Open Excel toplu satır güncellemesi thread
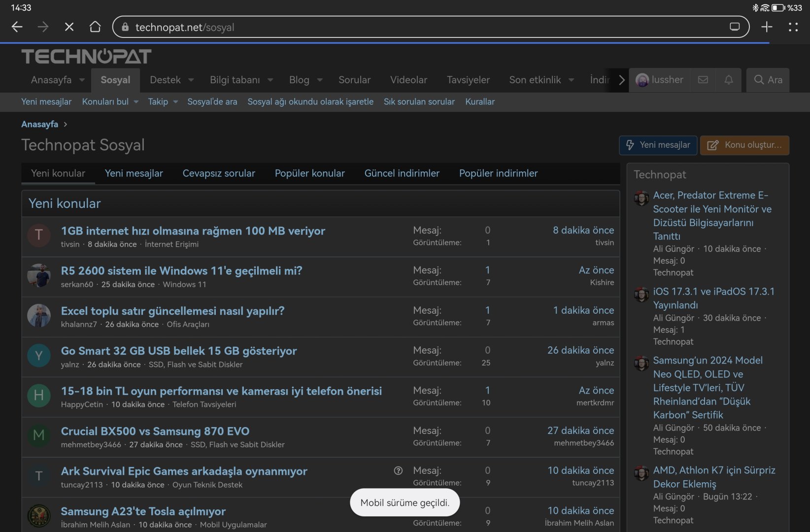Screen dimensions: 810x532 pyautogui.click(x=173, y=311)
